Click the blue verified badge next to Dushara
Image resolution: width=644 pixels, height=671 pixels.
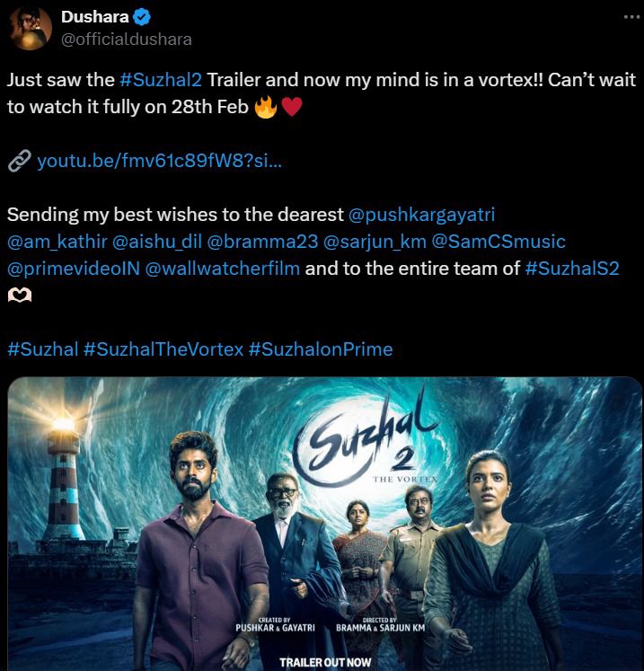click(x=142, y=17)
